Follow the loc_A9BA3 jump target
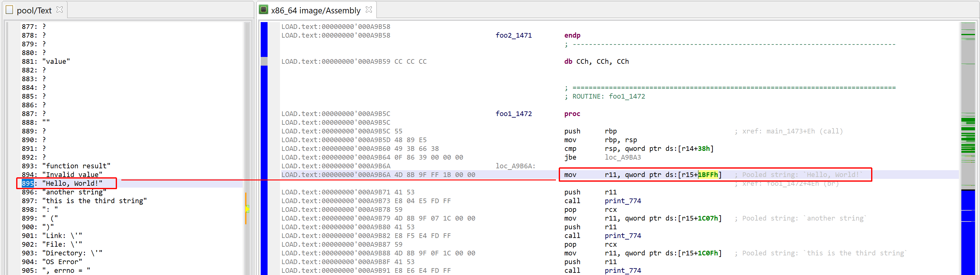 coord(623,157)
